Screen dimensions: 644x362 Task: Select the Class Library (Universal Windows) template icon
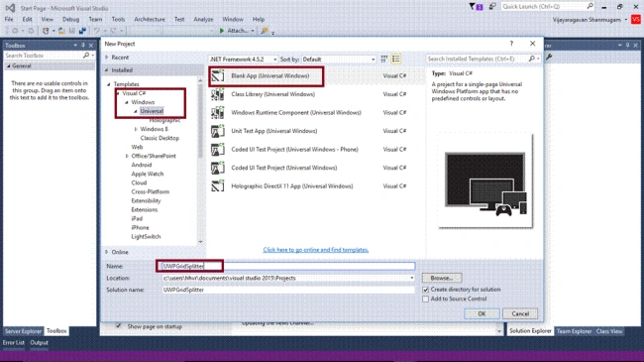click(218, 94)
